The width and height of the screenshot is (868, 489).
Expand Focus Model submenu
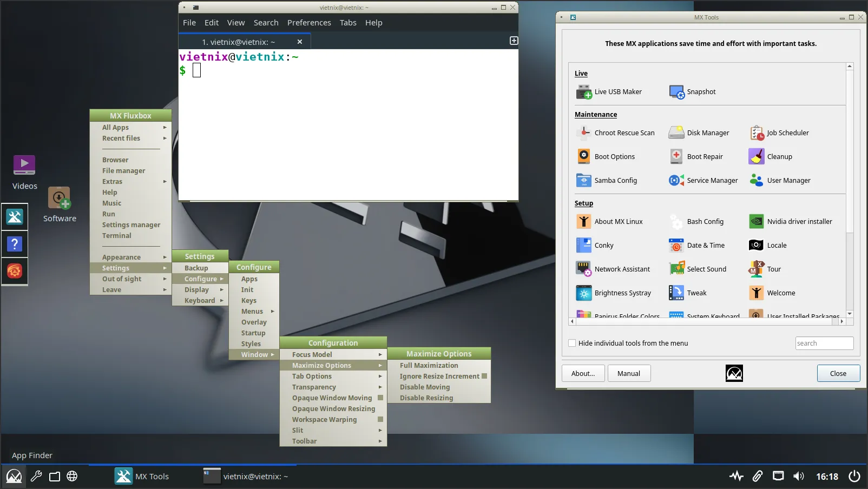coord(333,355)
